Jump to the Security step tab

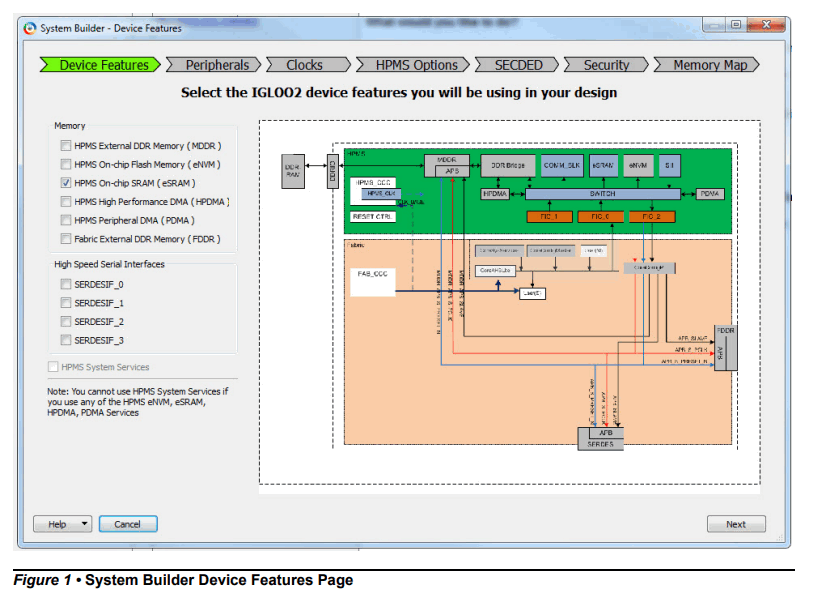click(606, 65)
